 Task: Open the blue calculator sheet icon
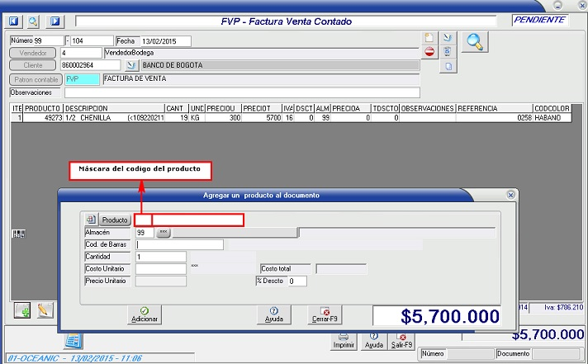(x=73, y=340)
